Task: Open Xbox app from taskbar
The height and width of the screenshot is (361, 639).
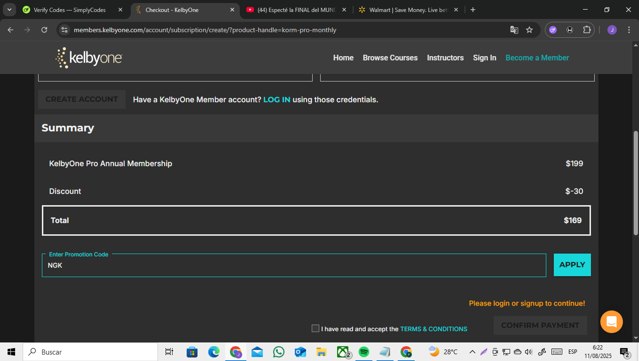Action: pyautogui.click(x=343, y=352)
